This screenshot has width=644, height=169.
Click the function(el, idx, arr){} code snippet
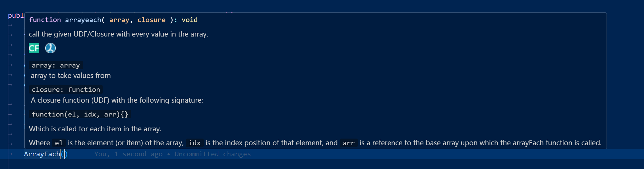(80, 115)
